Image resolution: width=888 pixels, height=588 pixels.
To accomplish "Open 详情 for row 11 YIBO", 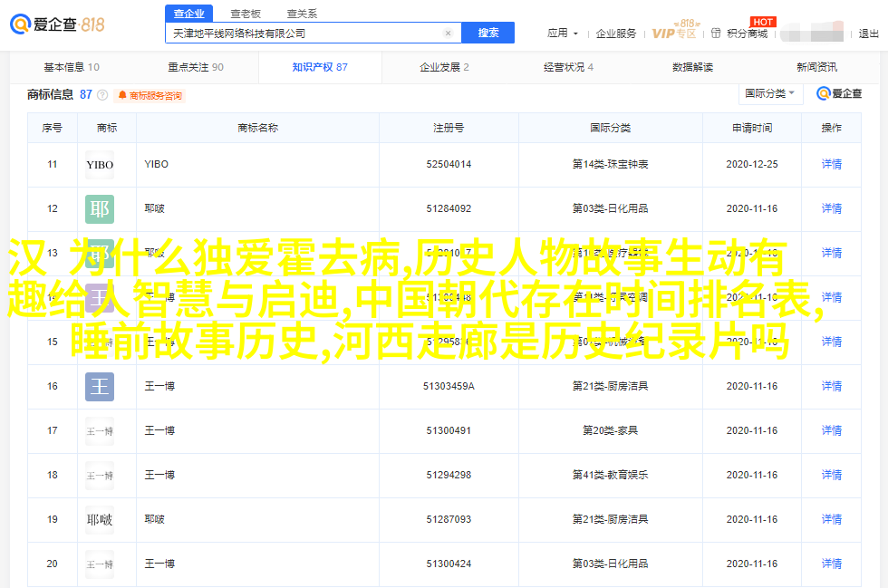I will click(x=832, y=164).
